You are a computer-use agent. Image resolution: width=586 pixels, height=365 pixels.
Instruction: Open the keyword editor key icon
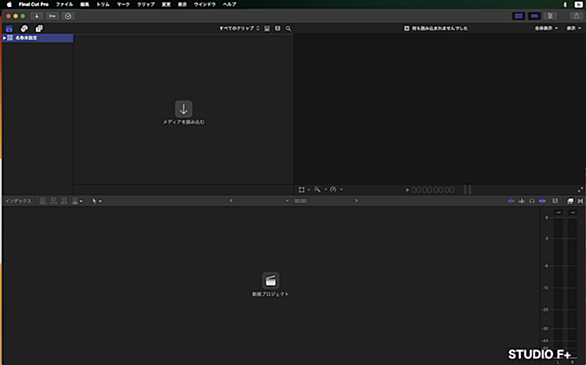(x=52, y=16)
